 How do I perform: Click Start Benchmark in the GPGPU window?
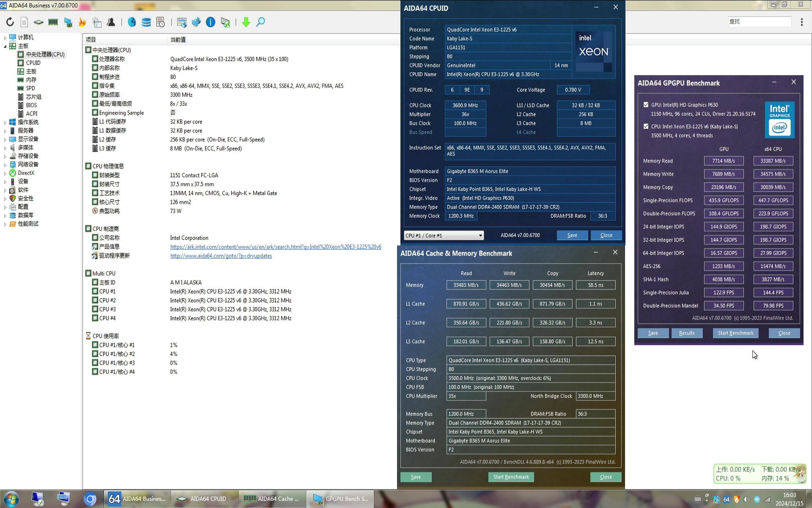point(736,333)
